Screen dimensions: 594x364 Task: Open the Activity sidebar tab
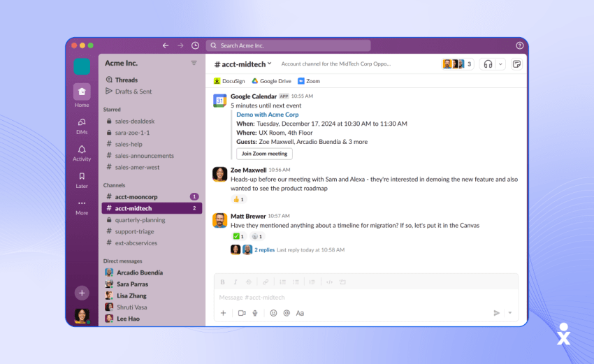pos(82,154)
